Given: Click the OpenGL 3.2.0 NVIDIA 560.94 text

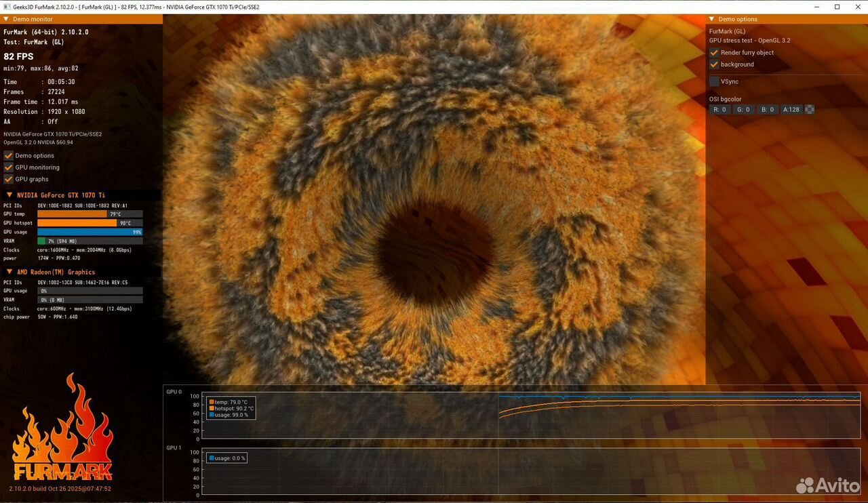Looking at the screenshot, I should 38,142.
